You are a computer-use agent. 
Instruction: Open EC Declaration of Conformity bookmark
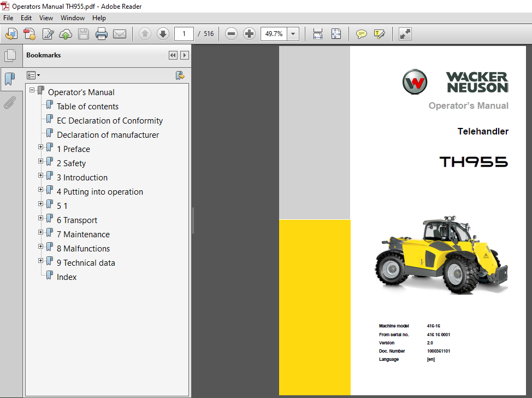(110, 121)
